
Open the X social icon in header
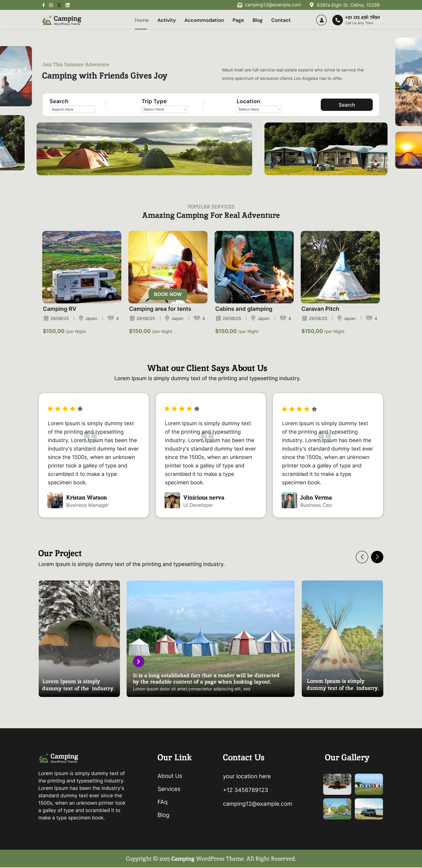[59, 5]
